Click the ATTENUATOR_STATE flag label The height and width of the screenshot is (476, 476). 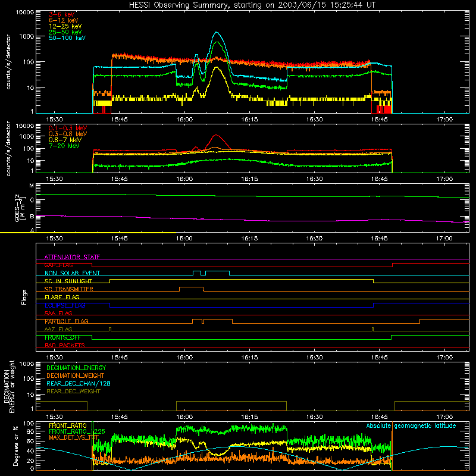[72, 257]
